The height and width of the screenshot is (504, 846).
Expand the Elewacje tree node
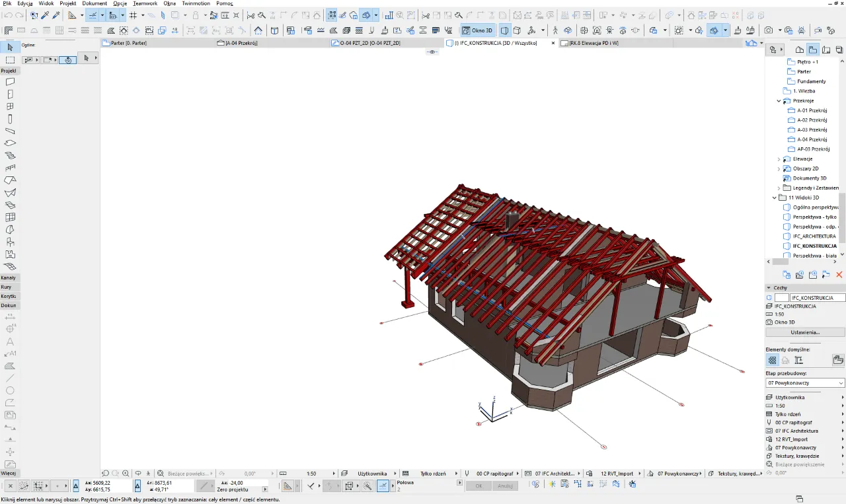coord(779,159)
